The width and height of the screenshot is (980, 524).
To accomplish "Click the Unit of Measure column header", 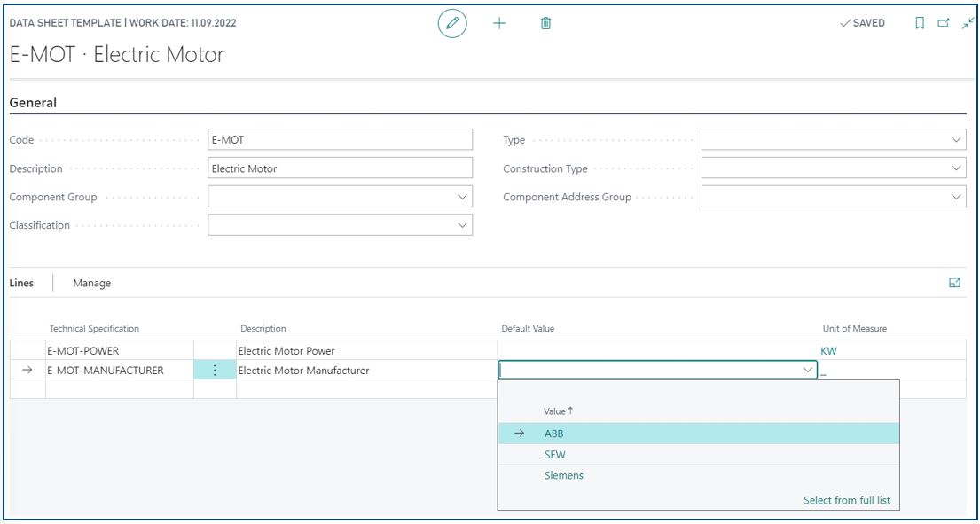I will click(855, 329).
